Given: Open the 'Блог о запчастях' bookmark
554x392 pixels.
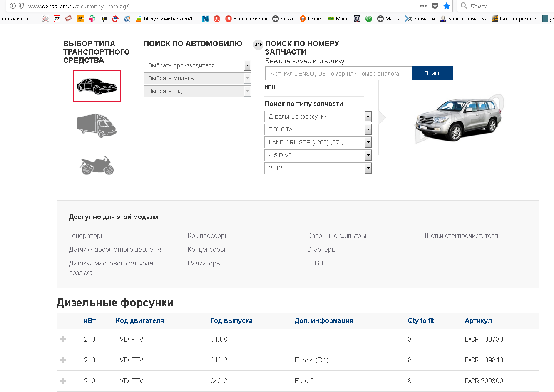Looking at the screenshot, I should point(463,19).
